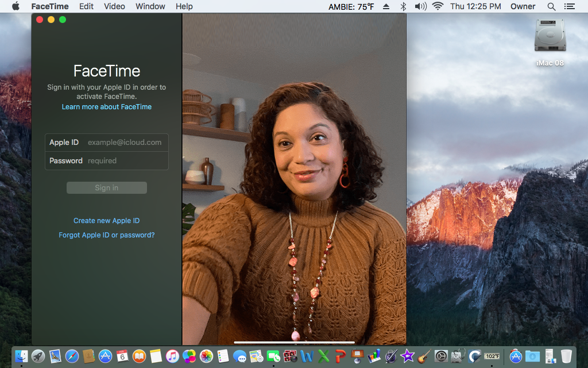Open the Help menu
This screenshot has height=368, width=588.
pos(184,6)
